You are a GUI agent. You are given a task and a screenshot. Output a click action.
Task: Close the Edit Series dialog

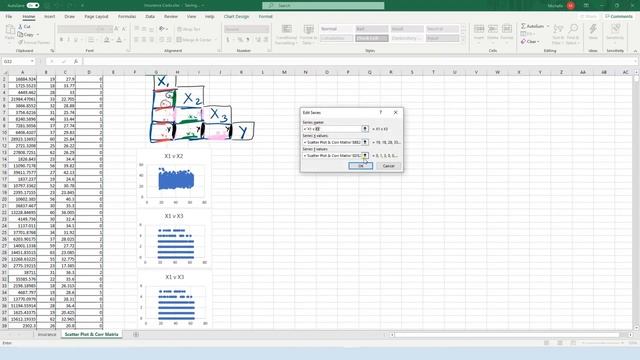click(x=396, y=112)
